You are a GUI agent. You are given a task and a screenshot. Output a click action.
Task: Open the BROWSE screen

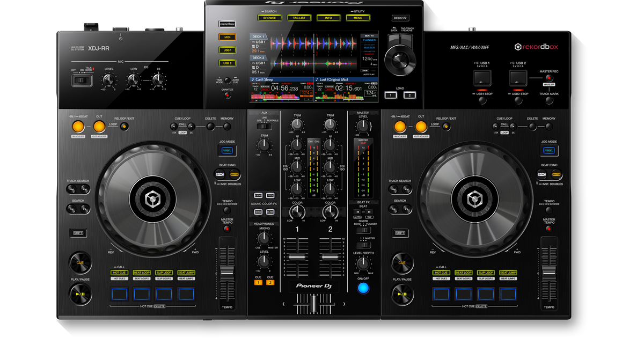point(269,18)
